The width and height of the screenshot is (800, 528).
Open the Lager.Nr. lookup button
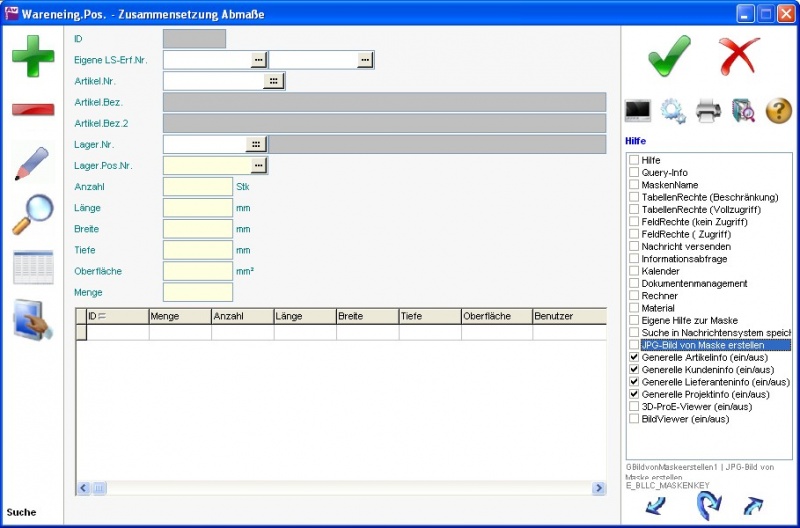257,144
